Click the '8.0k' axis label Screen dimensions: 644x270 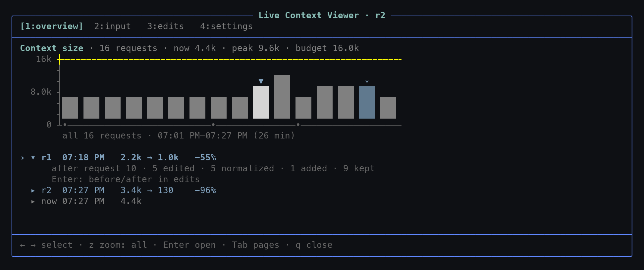[x=41, y=92]
